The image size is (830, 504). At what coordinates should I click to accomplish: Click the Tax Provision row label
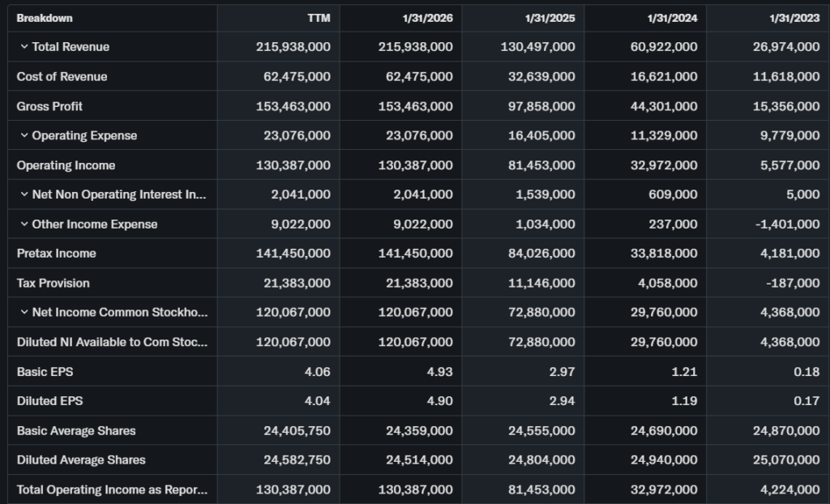coord(53,283)
